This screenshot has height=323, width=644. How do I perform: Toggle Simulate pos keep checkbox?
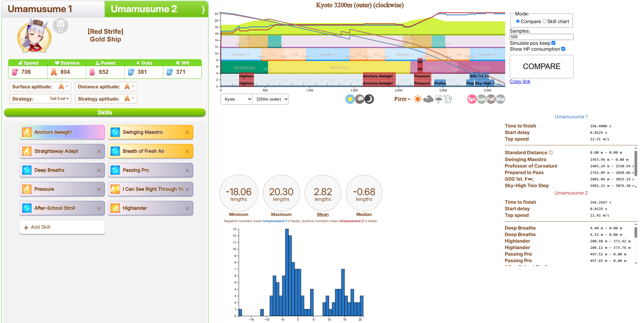pos(553,43)
